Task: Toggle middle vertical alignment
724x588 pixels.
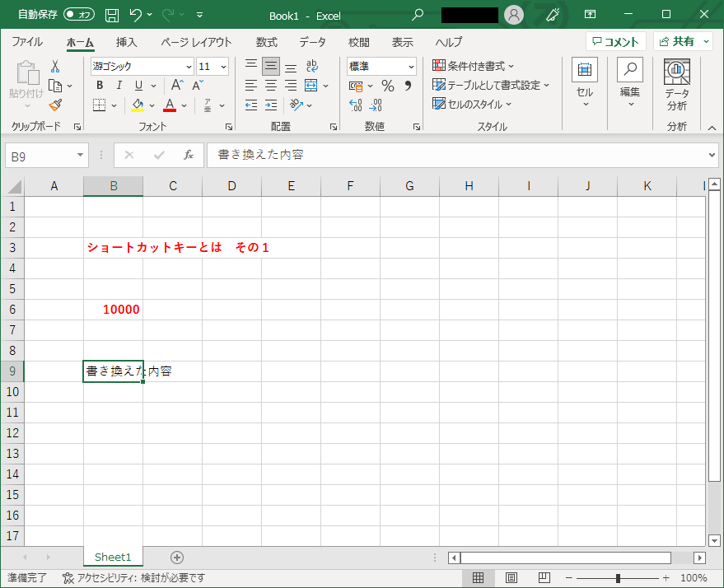Action: coord(271,67)
